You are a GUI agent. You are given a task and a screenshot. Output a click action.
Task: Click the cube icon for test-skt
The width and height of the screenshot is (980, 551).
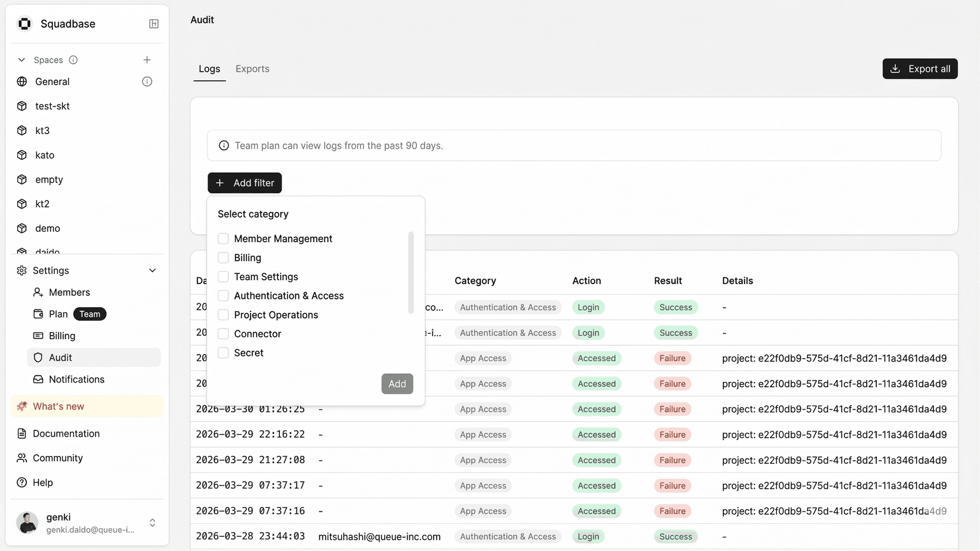click(22, 106)
